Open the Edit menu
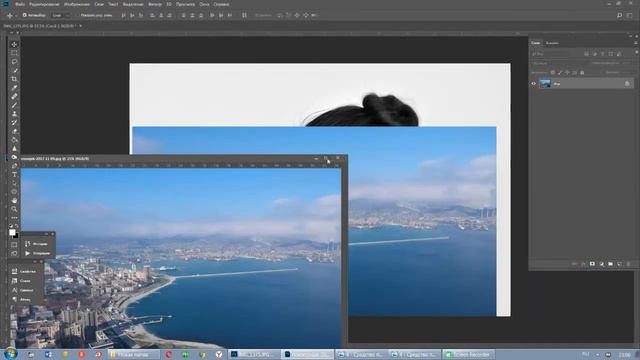Image resolution: width=640 pixels, height=360 pixels. pos(44,4)
